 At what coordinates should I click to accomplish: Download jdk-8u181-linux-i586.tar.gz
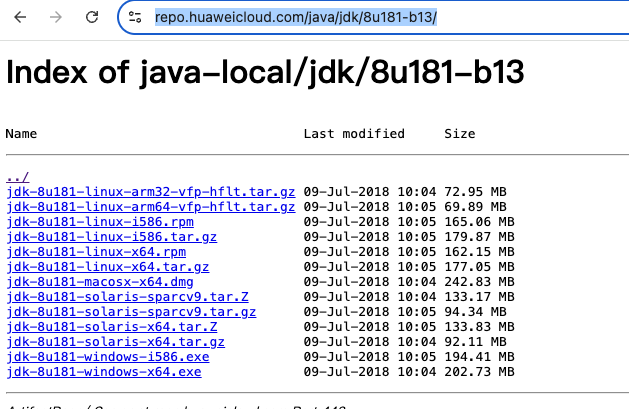(112, 237)
